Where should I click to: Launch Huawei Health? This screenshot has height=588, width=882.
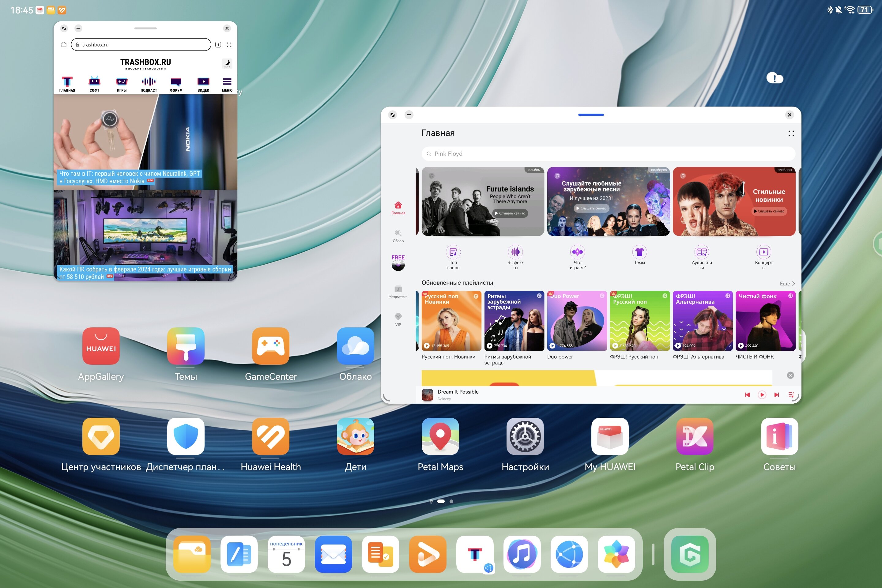pos(270,436)
